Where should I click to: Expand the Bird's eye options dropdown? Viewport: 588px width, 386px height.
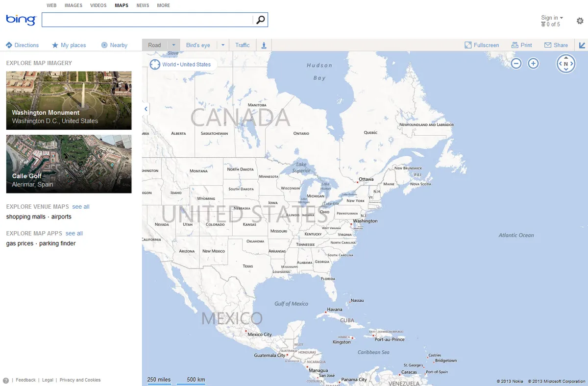pos(223,45)
